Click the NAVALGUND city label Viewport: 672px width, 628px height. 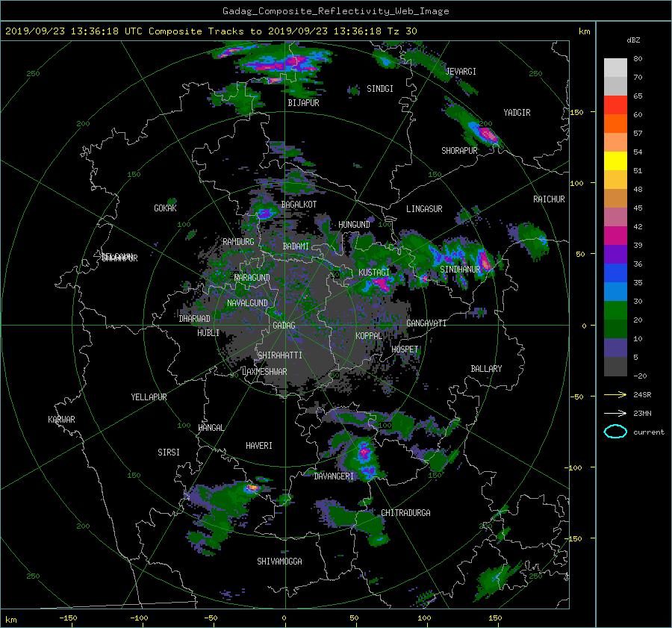click(x=247, y=303)
